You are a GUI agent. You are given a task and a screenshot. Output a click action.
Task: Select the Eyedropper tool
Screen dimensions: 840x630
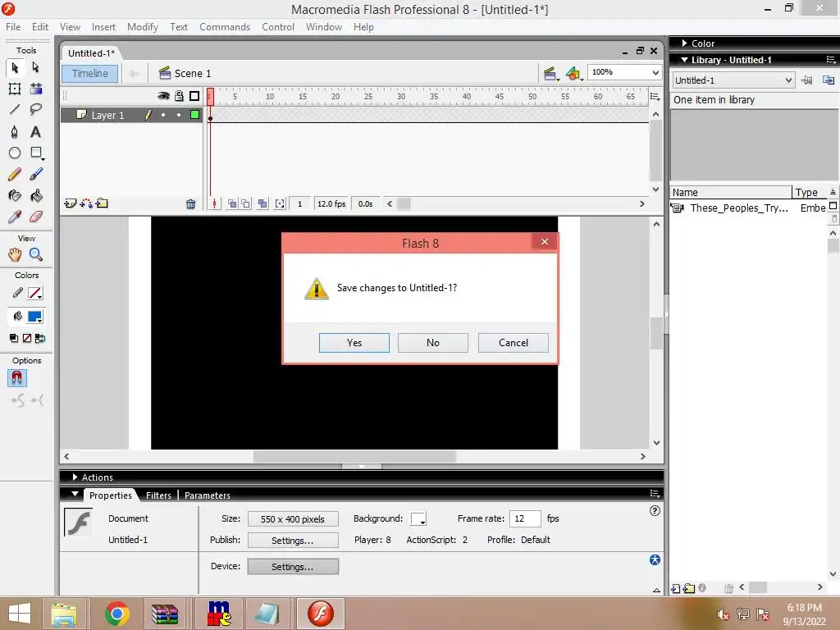[x=15, y=217]
